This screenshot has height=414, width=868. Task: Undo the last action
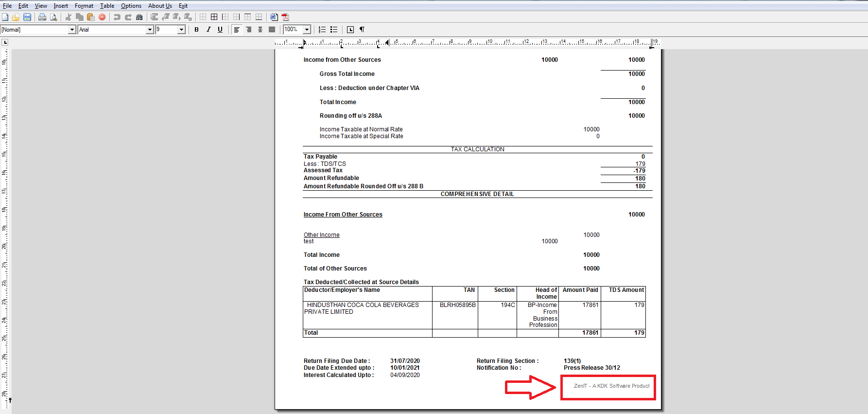[117, 17]
